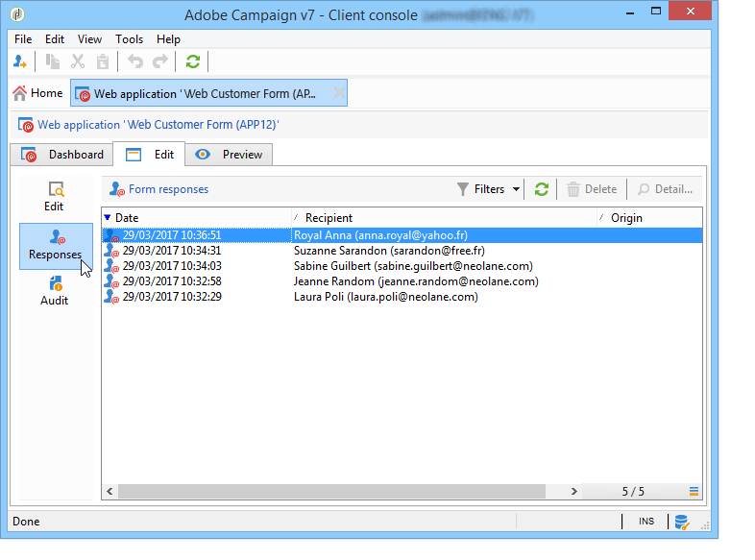Click the Redo arrow icon
755x560 pixels.
[x=160, y=61]
